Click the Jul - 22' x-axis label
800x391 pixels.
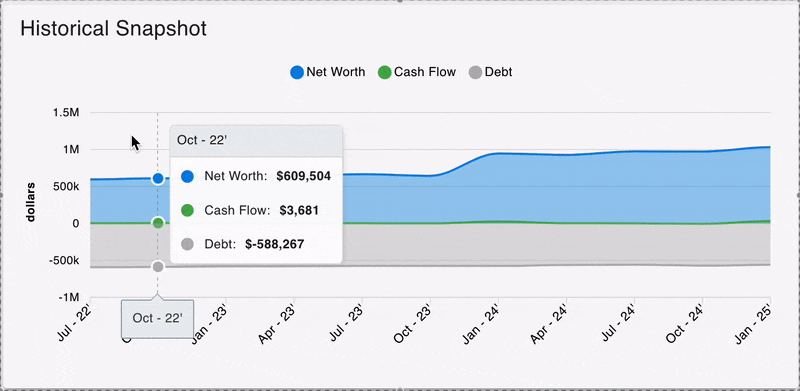tap(75, 323)
